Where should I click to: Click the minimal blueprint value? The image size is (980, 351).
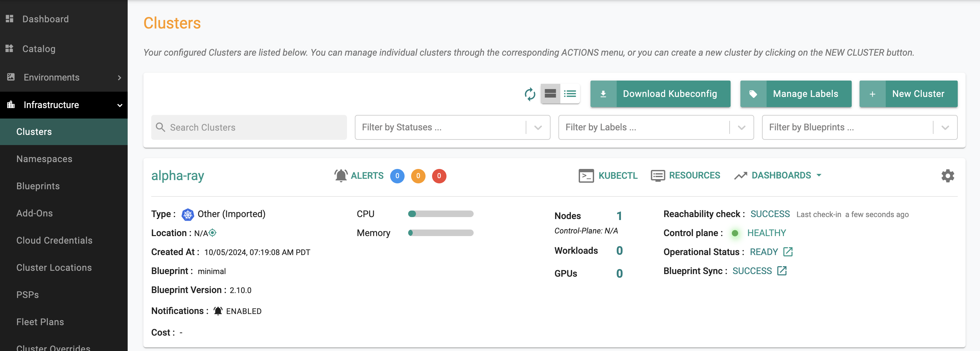click(x=211, y=271)
